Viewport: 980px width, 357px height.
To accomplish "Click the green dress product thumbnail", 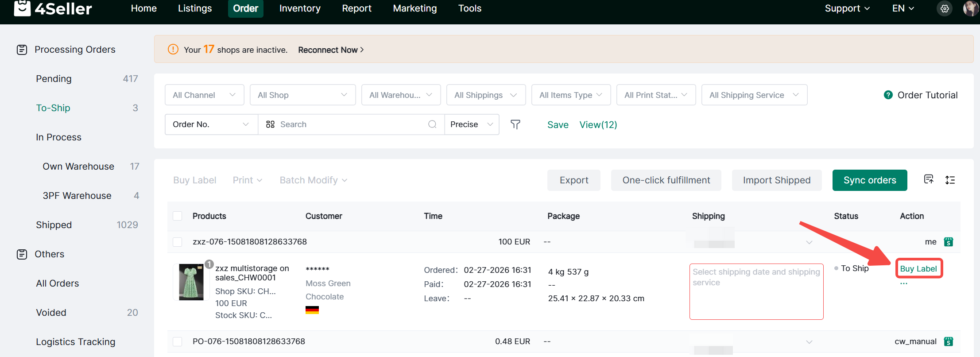I will (191, 282).
